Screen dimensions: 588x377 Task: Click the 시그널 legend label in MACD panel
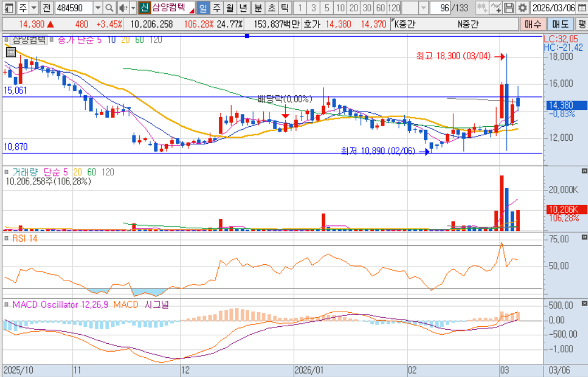[x=157, y=305]
